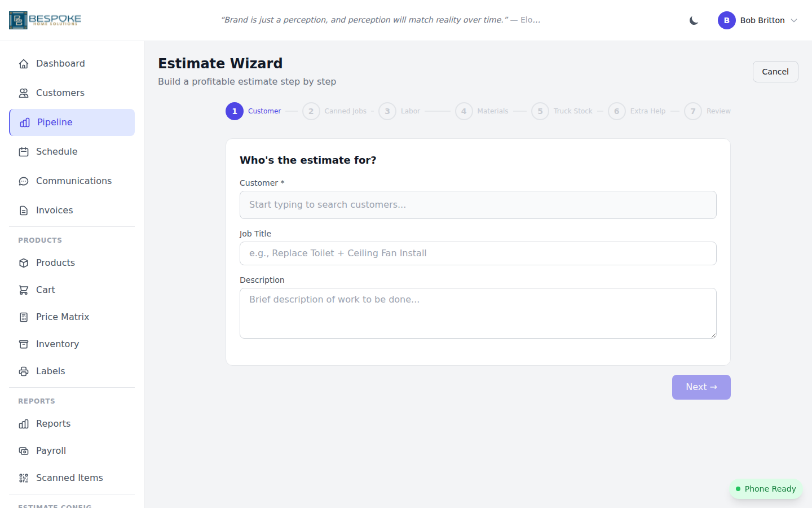Select the Inventory icon in the sidebar
Screen dimensions: 812x508
(23, 344)
